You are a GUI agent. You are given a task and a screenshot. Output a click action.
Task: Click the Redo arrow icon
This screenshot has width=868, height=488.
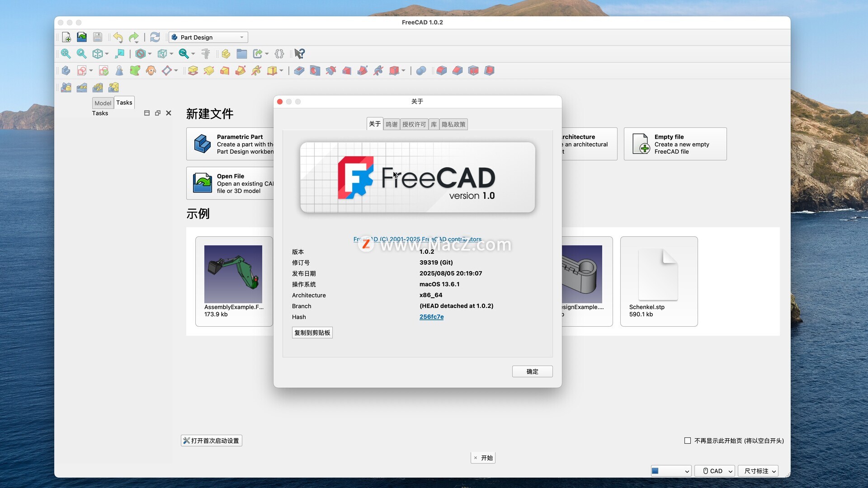coord(134,37)
